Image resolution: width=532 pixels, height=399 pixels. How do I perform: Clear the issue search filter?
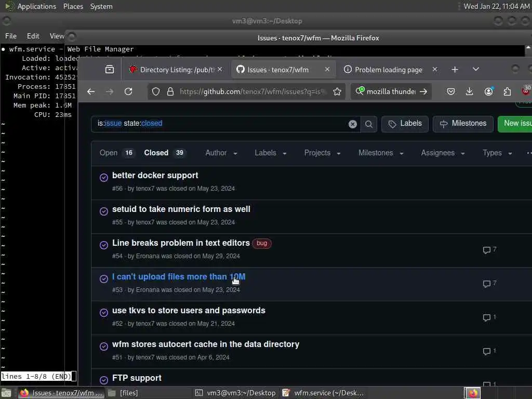point(353,124)
